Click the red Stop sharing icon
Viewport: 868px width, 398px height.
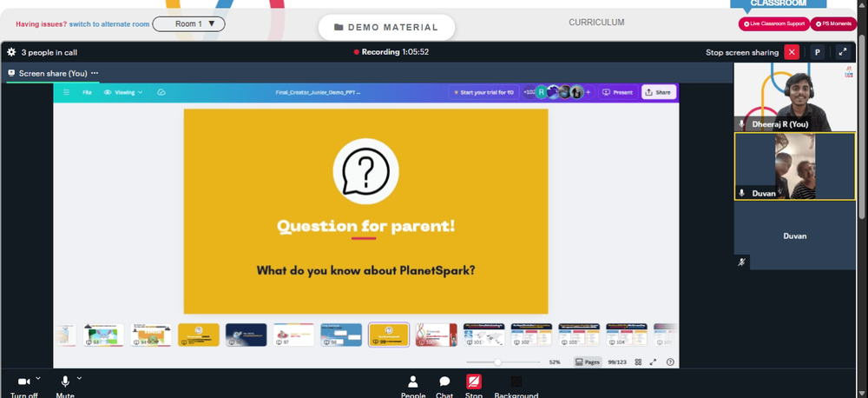click(x=473, y=382)
